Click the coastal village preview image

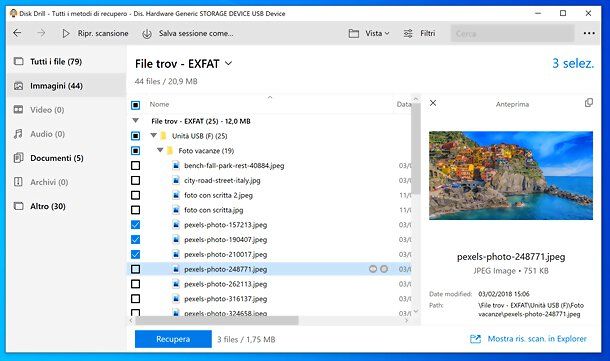511,175
